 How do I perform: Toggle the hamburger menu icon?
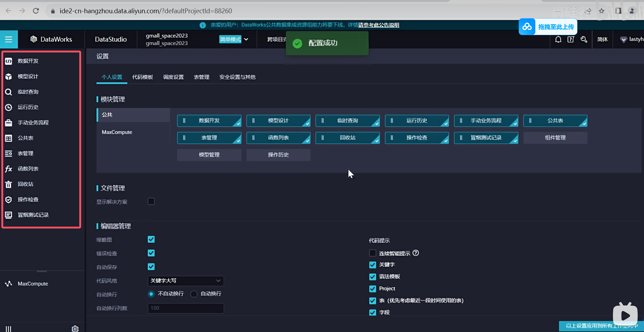9,39
